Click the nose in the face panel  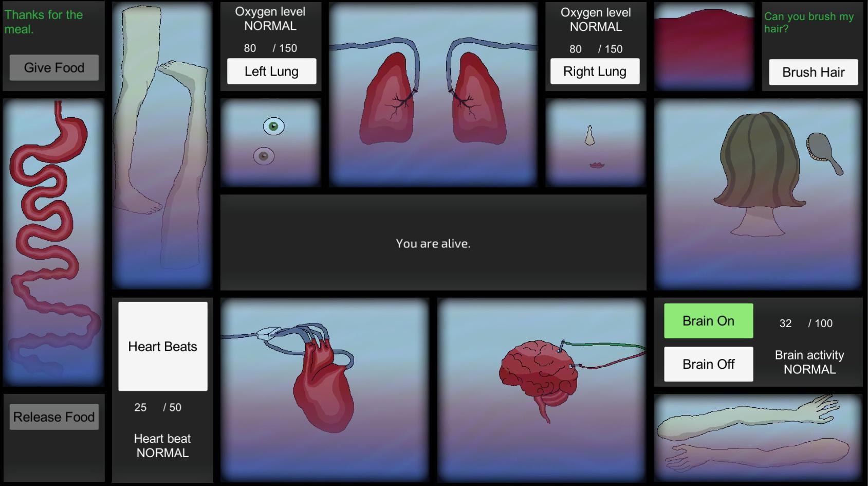(589, 135)
